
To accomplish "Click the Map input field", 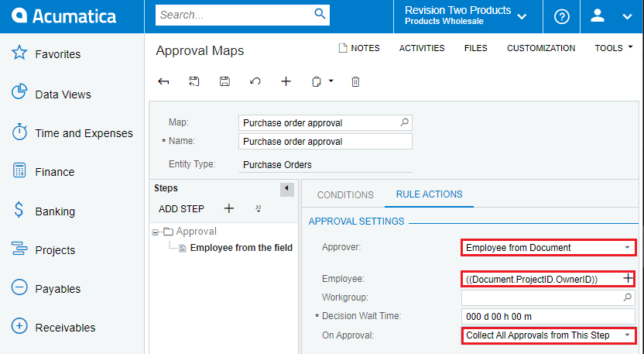I will point(325,123).
